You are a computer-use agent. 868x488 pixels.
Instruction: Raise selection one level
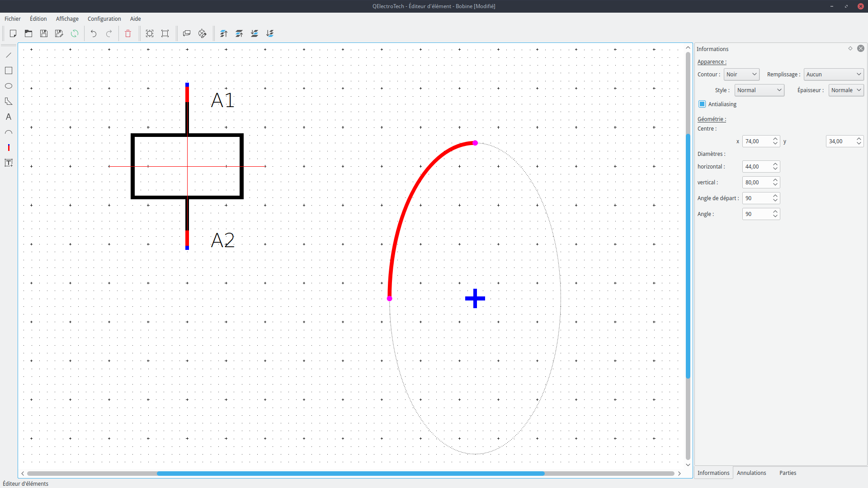click(239, 33)
